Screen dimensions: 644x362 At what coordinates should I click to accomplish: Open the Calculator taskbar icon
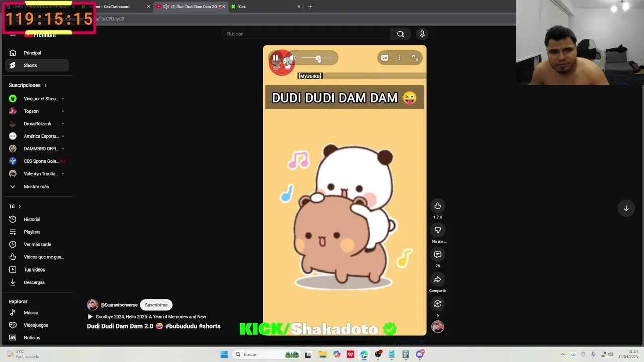coord(406,354)
